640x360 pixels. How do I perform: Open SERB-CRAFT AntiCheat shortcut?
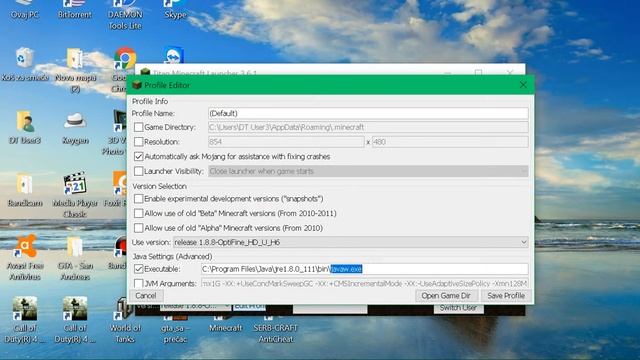tap(276, 330)
